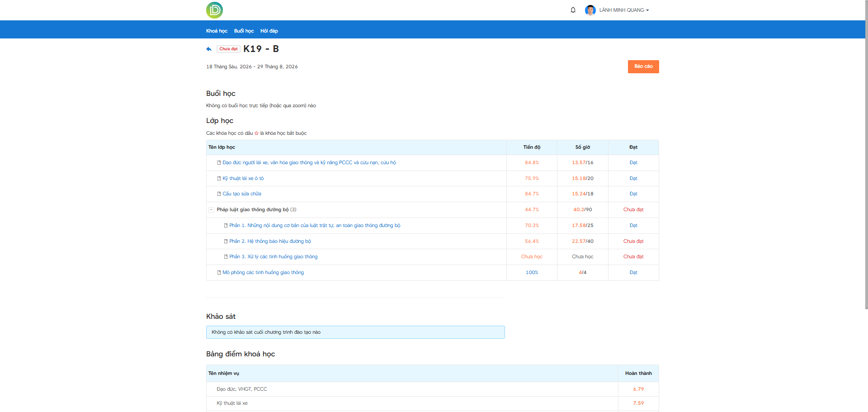Click the 40.2/90 hours cell
The height and width of the screenshot is (412, 868).
(582, 210)
